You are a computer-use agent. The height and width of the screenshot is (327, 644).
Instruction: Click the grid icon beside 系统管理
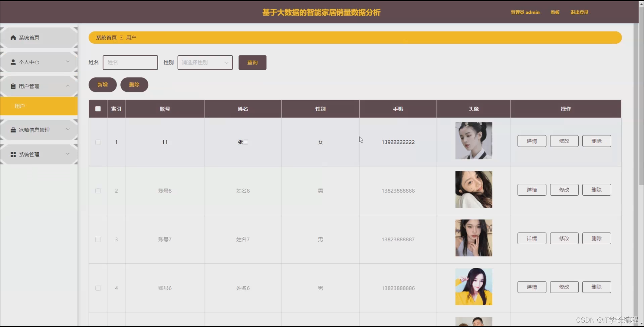[x=13, y=155]
